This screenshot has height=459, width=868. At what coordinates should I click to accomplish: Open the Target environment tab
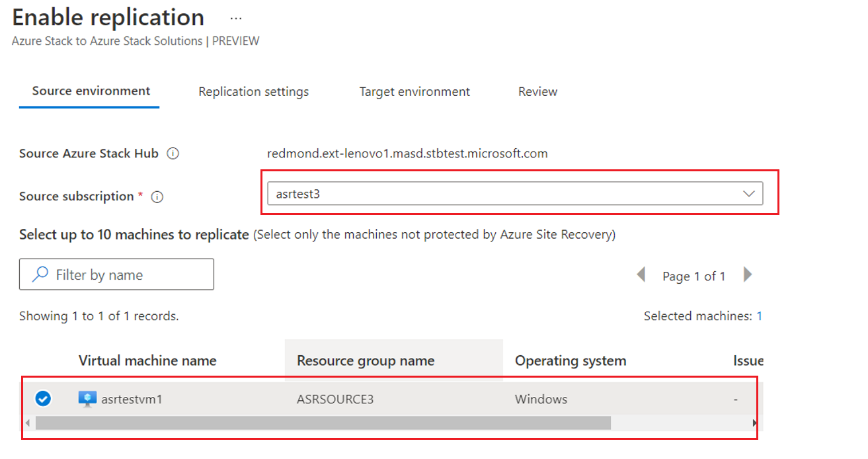coord(414,91)
